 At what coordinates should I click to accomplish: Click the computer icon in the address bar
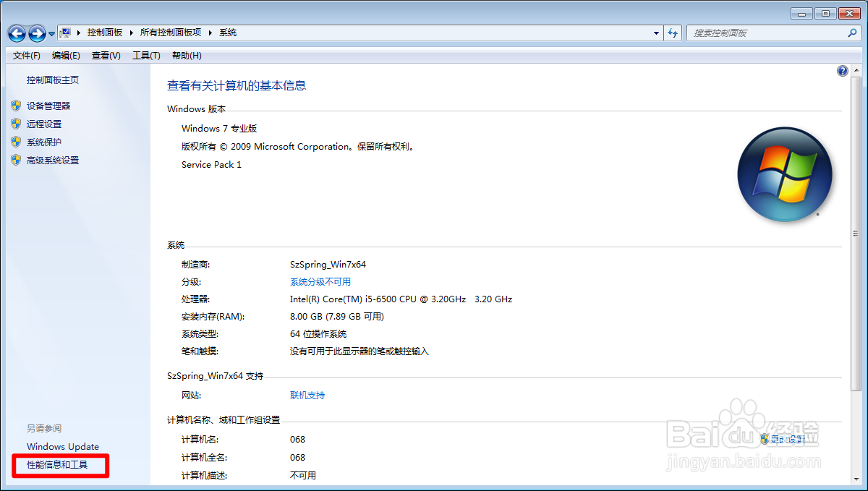pyautogui.click(x=65, y=33)
